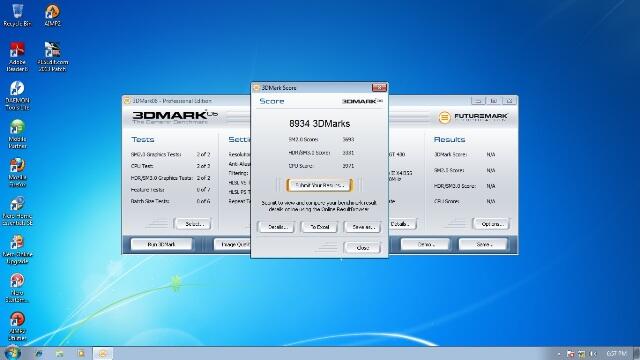
Task: Click the CPU Score row in dialog
Action: (321, 166)
